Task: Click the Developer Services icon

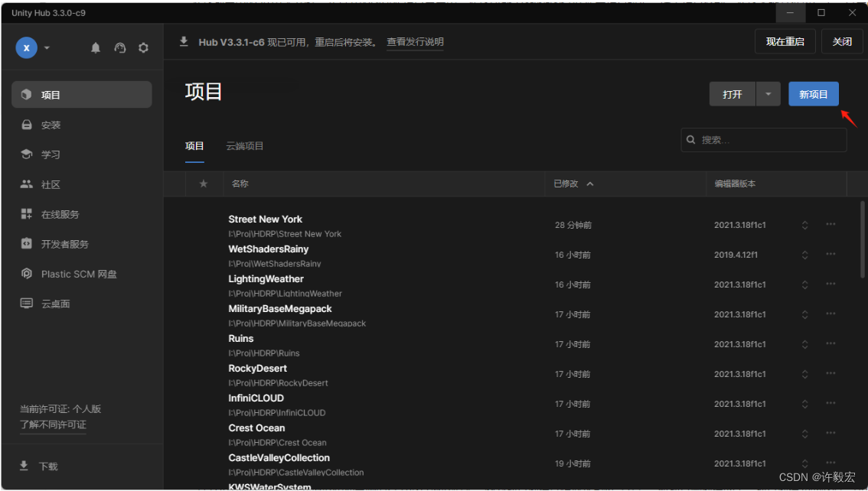Action: [x=27, y=243]
